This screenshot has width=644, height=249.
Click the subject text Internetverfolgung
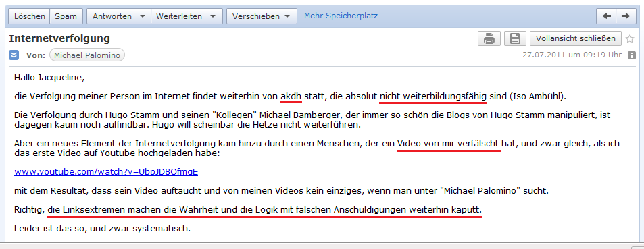59,38
